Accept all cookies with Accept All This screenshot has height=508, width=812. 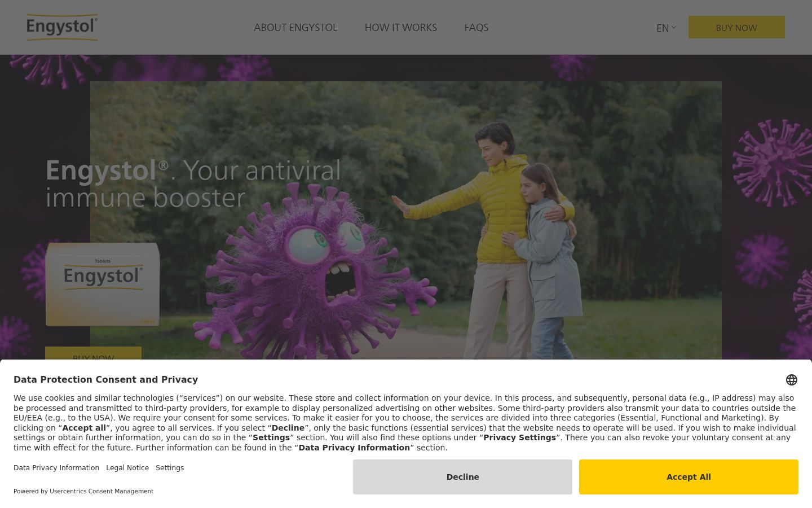point(689,477)
